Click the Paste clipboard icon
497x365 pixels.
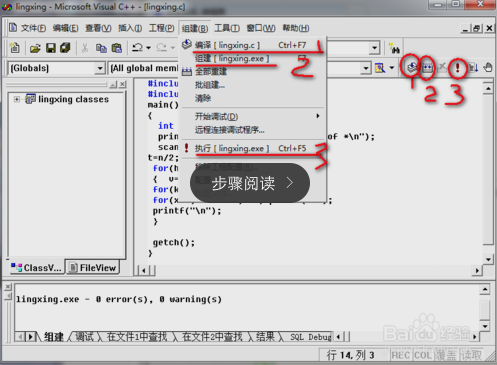coord(116,48)
